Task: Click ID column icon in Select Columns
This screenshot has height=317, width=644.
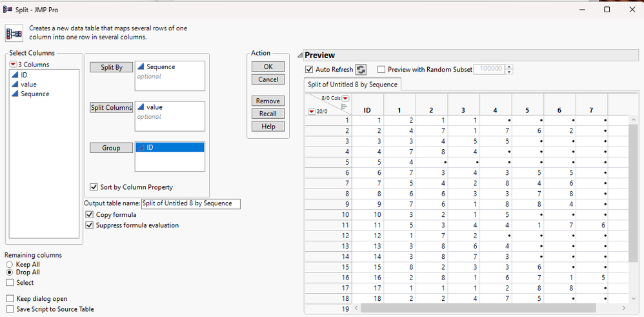Action: [x=14, y=75]
